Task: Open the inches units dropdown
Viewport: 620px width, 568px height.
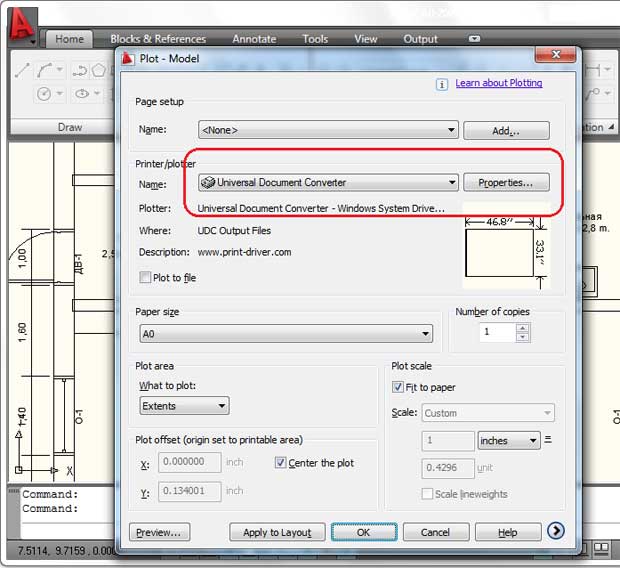Action: click(509, 441)
